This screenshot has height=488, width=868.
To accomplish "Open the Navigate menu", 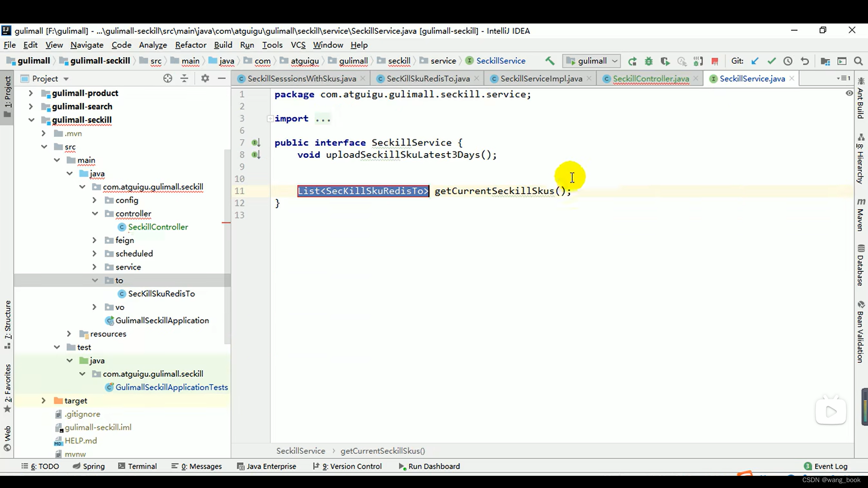I will 87,45.
